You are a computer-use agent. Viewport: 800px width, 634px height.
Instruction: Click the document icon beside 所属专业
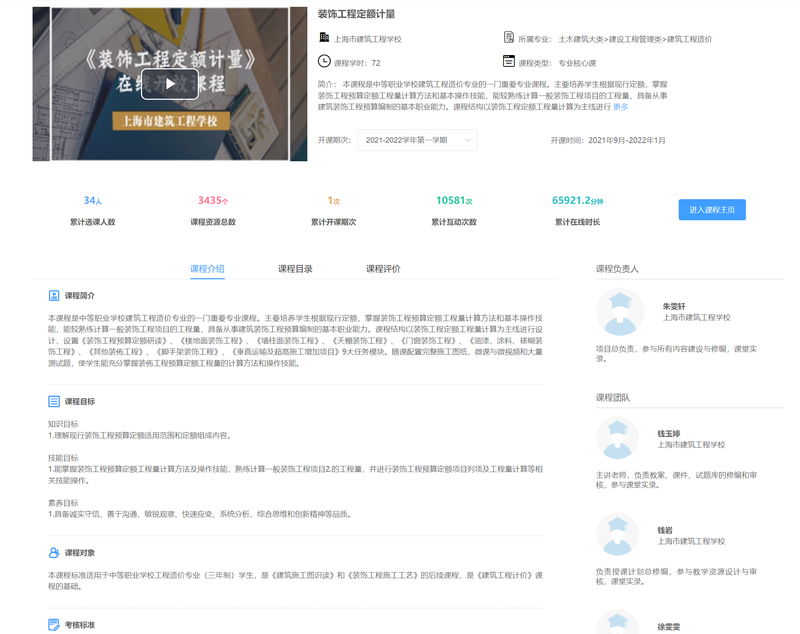pos(509,37)
